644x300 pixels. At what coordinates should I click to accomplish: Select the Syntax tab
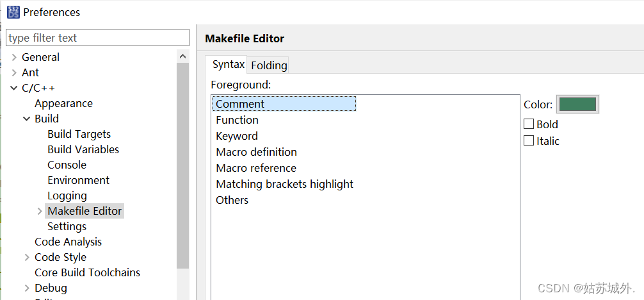click(x=229, y=65)
